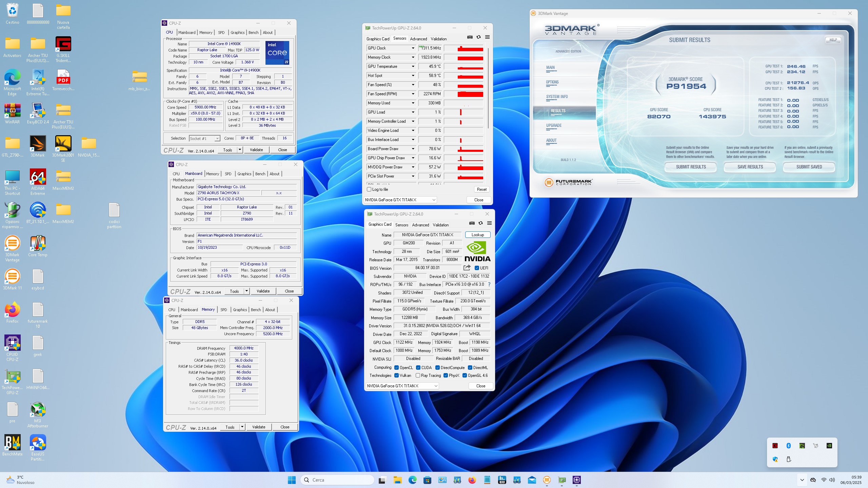Image resolution: width=868 pixels, height=488 pixels.
Task: Open the WinRAR desktop icon
Action: click(x=12, y=113)
